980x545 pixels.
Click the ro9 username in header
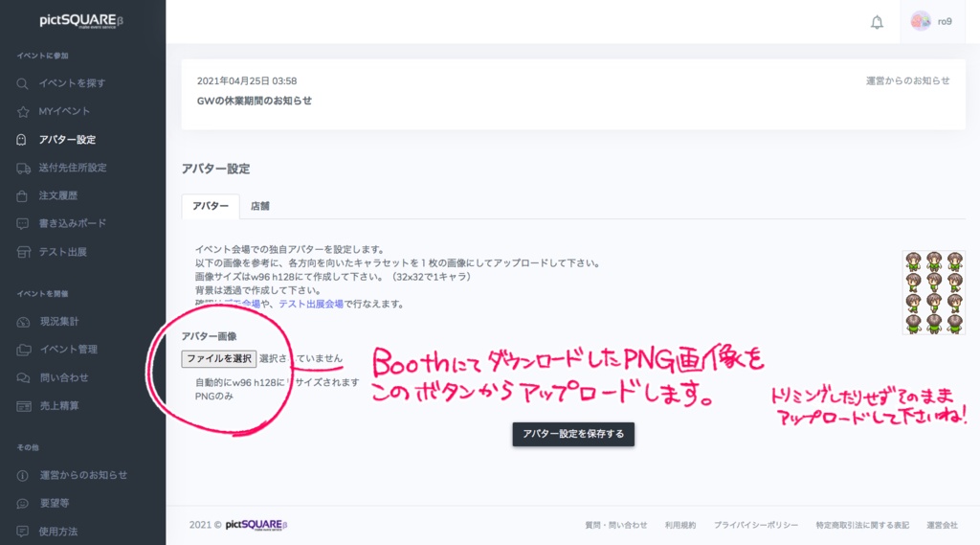click(945, 22)
